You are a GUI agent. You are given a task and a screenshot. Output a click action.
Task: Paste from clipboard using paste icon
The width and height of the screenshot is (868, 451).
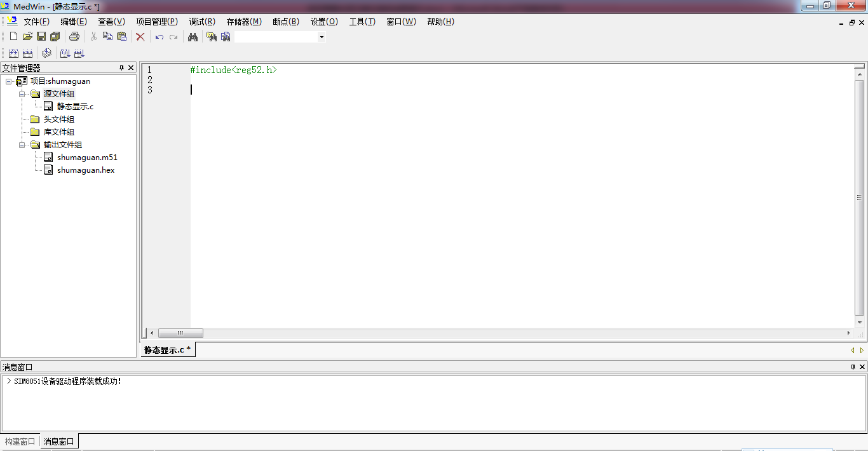(121, 37)
